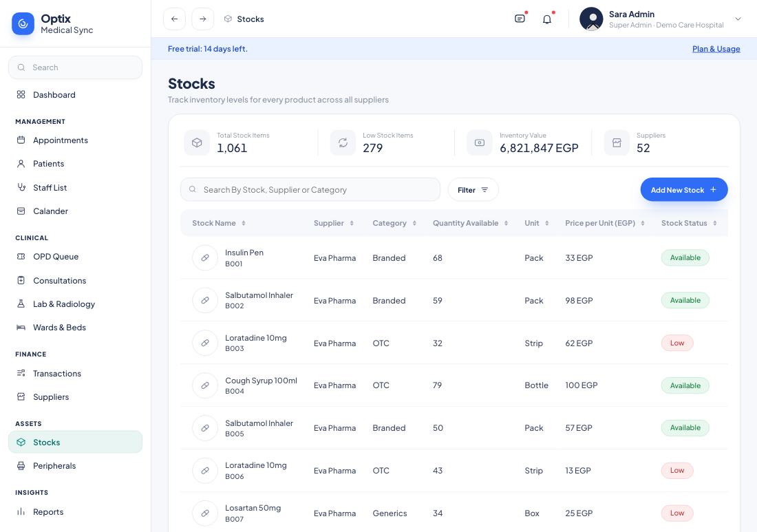
Task: Open the Filter button
Action: pos(473,190)
